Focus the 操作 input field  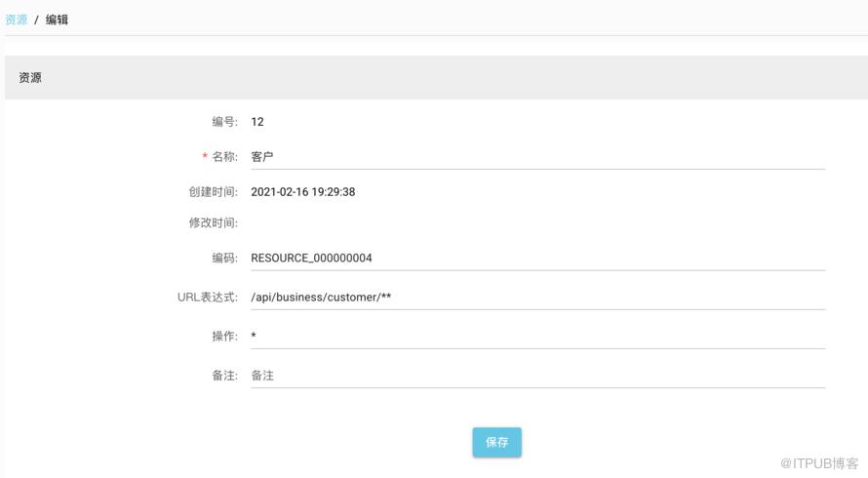pyautogui.click(x=537, y=337)
